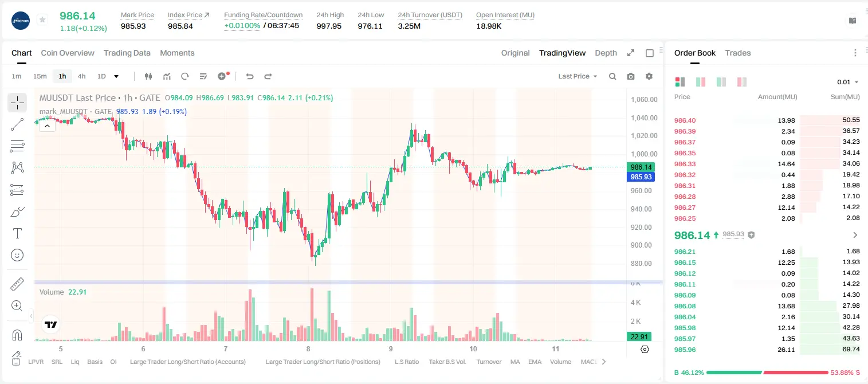The image size is (868, 384).
Task: Select the trend line drawing tool
Action: pyautogui.click(x=17, y=124)
